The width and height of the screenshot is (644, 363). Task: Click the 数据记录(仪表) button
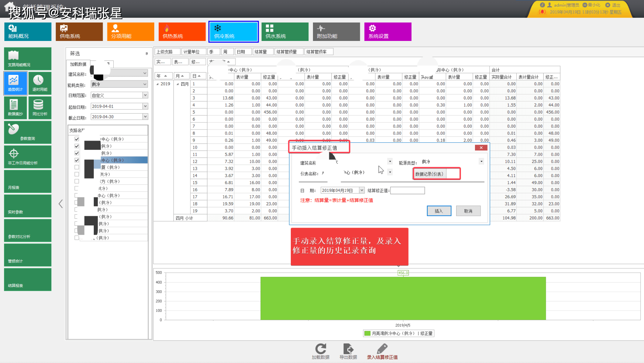coord(429,174)
